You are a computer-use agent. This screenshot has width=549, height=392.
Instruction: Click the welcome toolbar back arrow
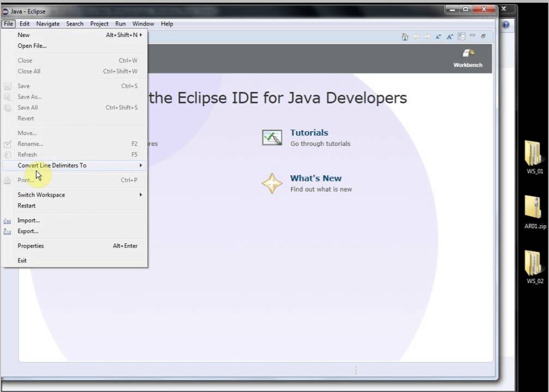(x=416, y=36)
